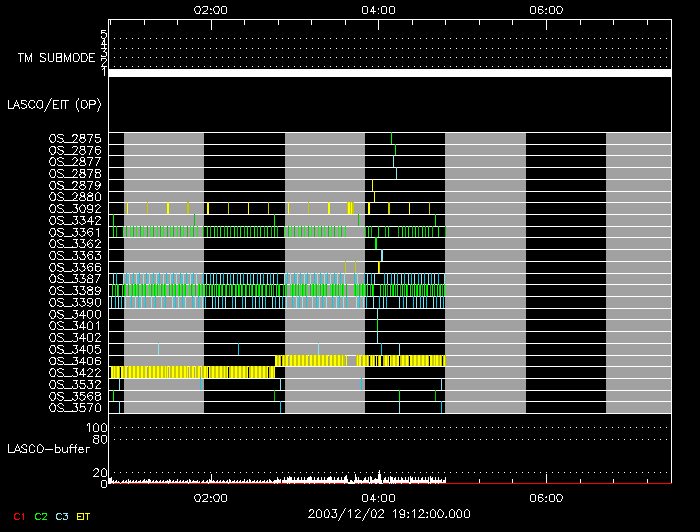Click the 2003/12/02 19:12:00.000 timestamp
700x532 pixels.
click(388, 513)
